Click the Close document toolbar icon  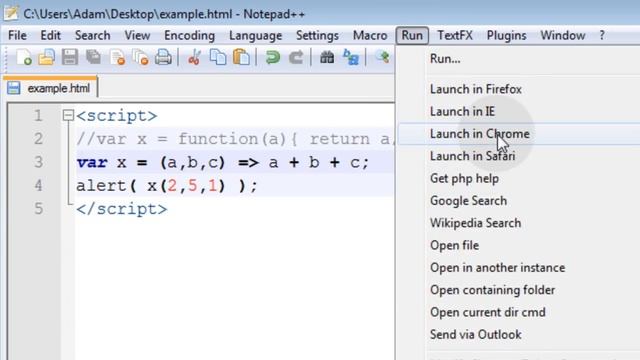click(117, 58)
